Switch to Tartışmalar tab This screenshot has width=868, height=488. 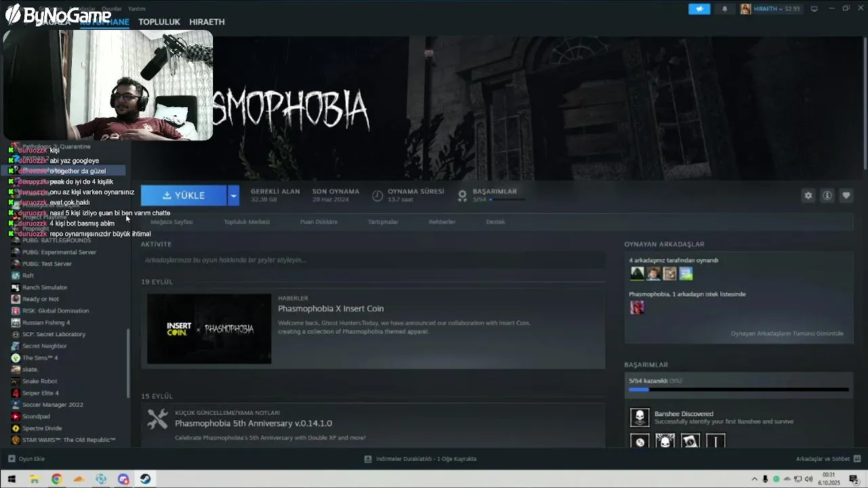click(x=383, y=222)
